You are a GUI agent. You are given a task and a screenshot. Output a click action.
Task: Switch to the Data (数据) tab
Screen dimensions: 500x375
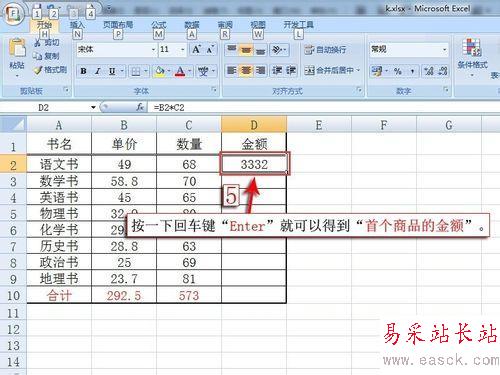[192, 25]
